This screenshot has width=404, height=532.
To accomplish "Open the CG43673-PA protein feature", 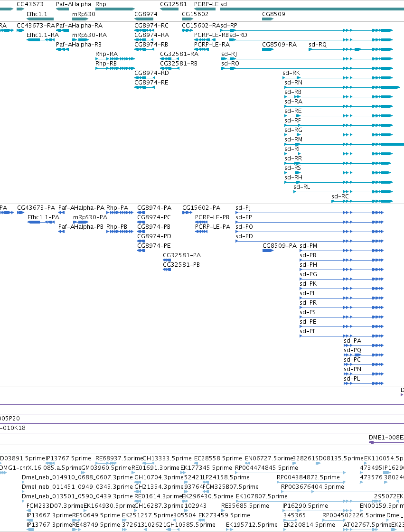I will click(21, 213).
